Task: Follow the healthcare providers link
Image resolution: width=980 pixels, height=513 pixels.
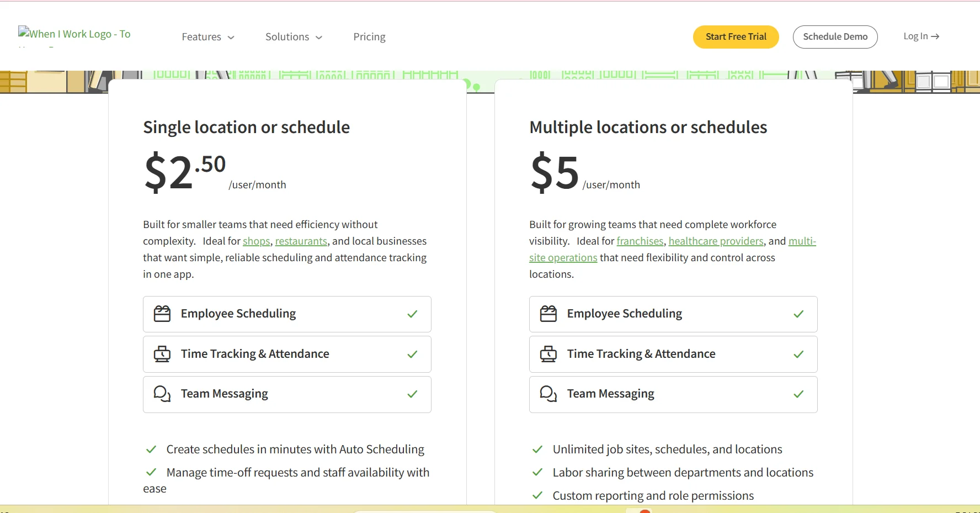Action: (716, 241)
